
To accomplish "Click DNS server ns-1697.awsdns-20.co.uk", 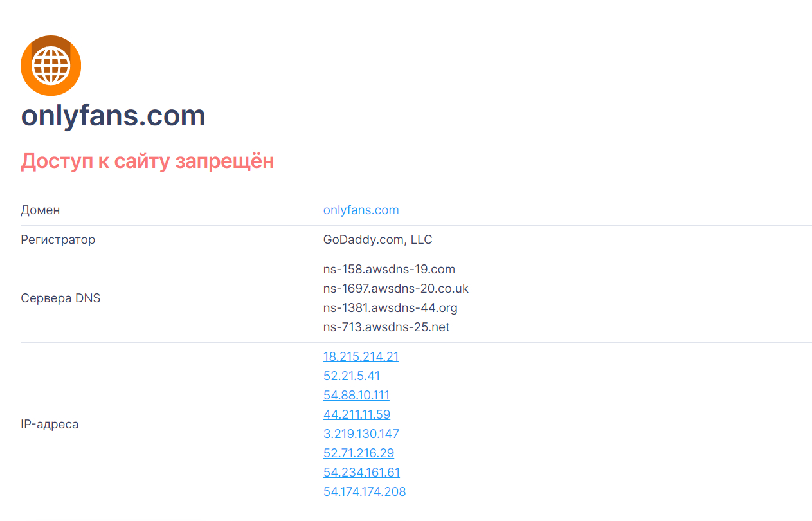I will point(396,288).
